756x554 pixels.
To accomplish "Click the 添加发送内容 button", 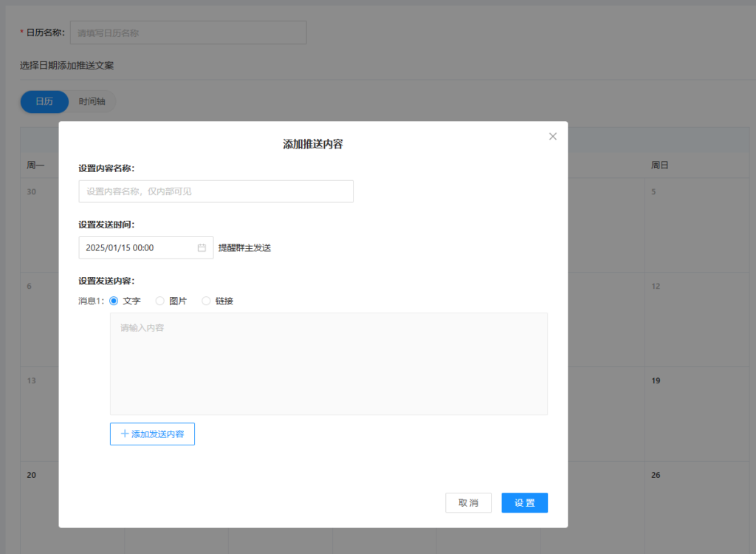I will click(x=152, y=434).
